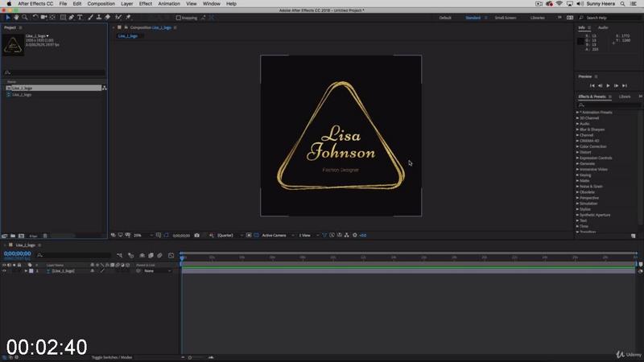Viewport: 644px width, 362px height.
Task: Play preview with play button
Action: (609, 85)
